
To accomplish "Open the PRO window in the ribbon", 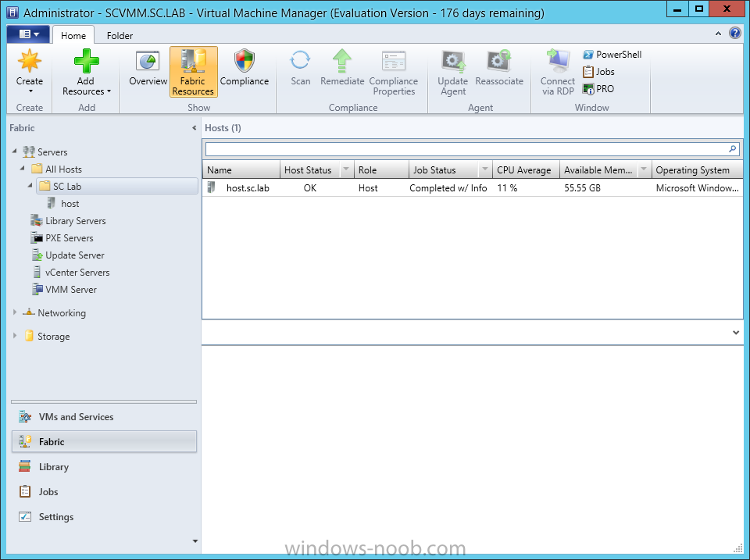I will click(x=598, y=89).
